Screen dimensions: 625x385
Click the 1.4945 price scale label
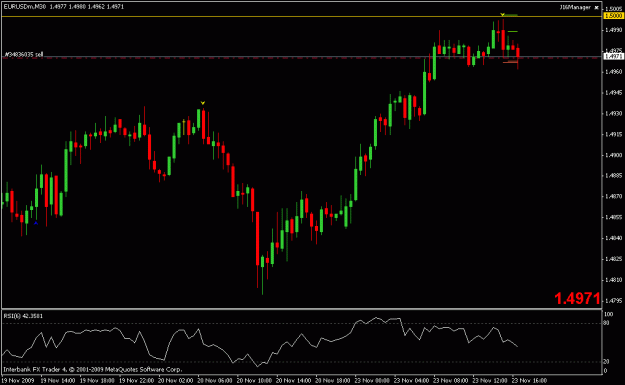[613, 93]
